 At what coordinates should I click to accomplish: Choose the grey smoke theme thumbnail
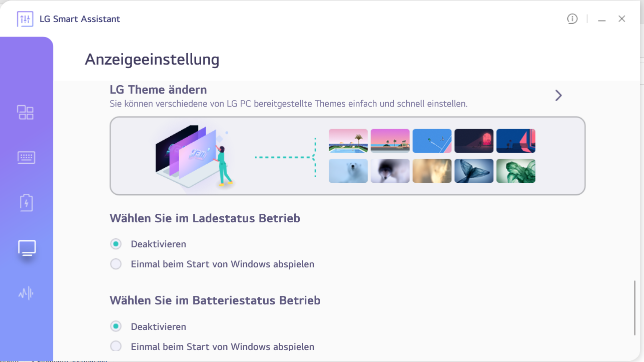pyautogui.click(x=390, y=171)
